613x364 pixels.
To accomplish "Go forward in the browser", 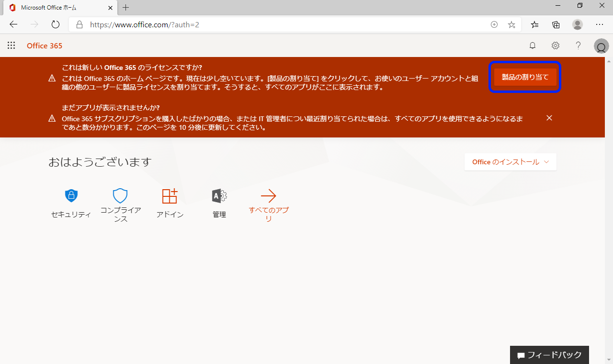I will pos(34,24).
